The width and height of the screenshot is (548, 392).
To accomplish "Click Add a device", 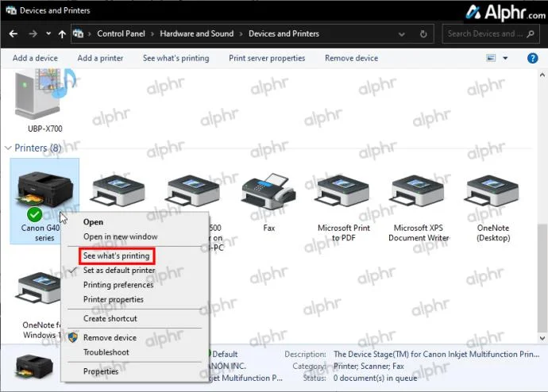I will pyautogui.click(x=35, y=58).
